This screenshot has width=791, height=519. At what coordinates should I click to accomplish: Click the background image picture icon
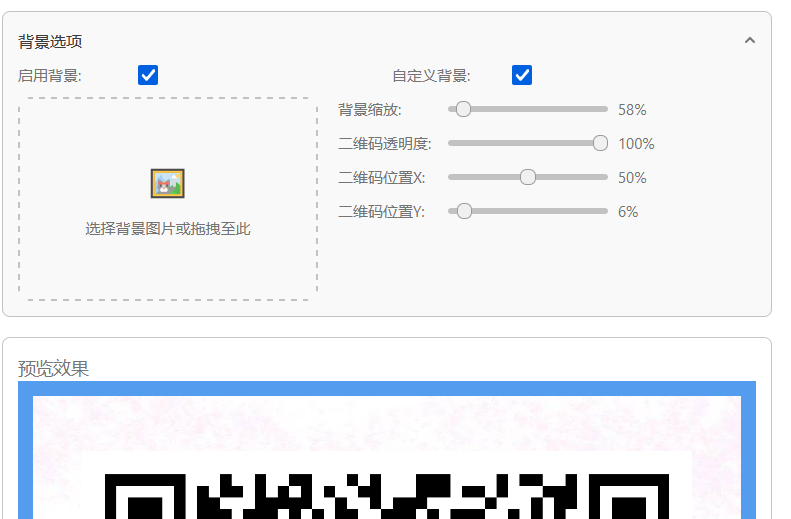[x=167, y=183]
